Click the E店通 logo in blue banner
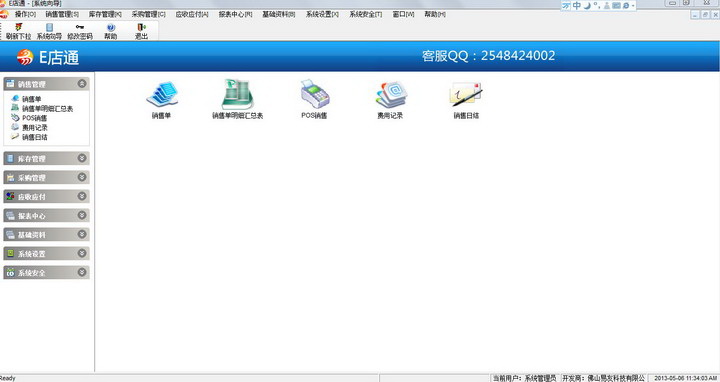The width and height of the screenshot is (720, 382). pyautogui.click(x=48, y=57)
